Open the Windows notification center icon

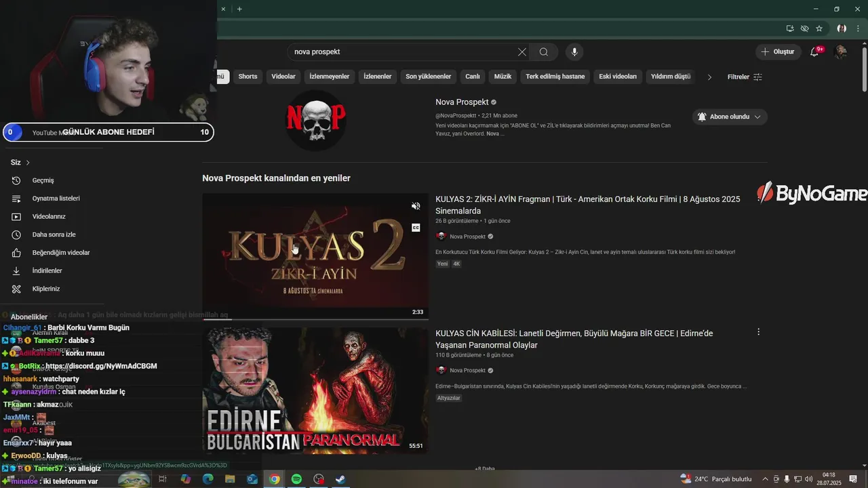(x=853, y=479)
